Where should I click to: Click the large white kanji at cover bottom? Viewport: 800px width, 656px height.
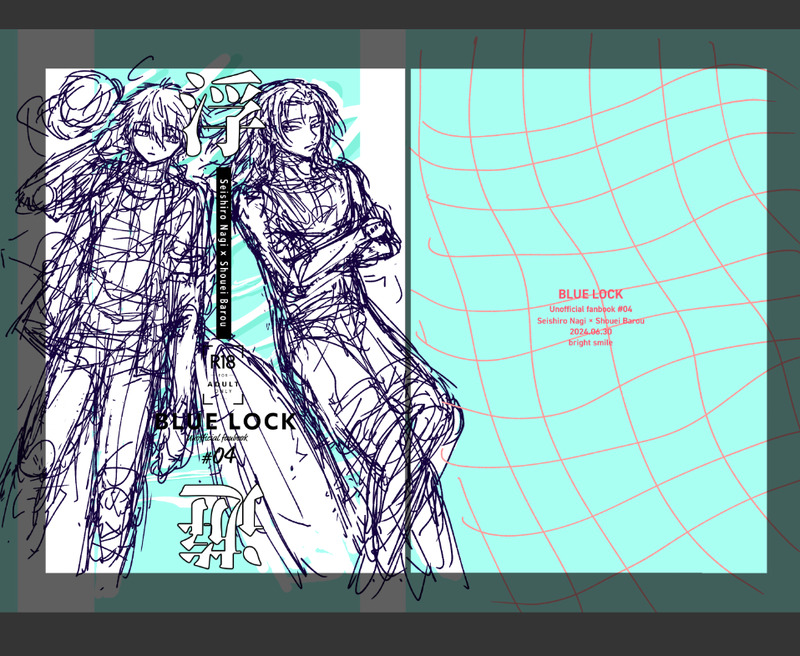[x=221, y=525]
